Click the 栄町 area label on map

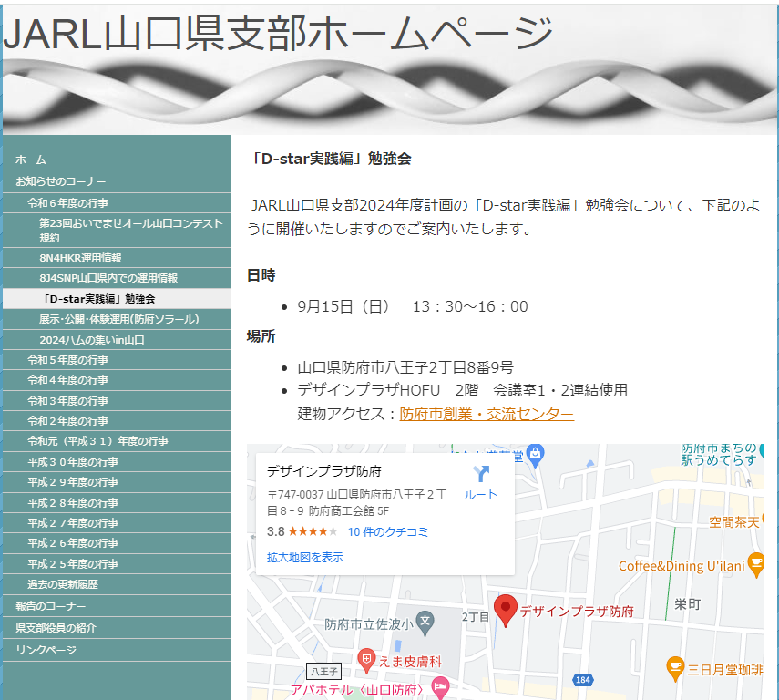[688, 604]
